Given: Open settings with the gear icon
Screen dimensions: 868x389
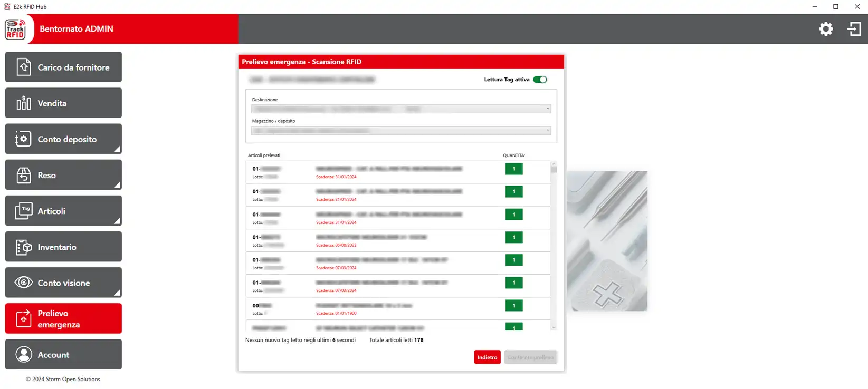Looking at the screenshot, I should pyautogui.click(x=826, y=29).
